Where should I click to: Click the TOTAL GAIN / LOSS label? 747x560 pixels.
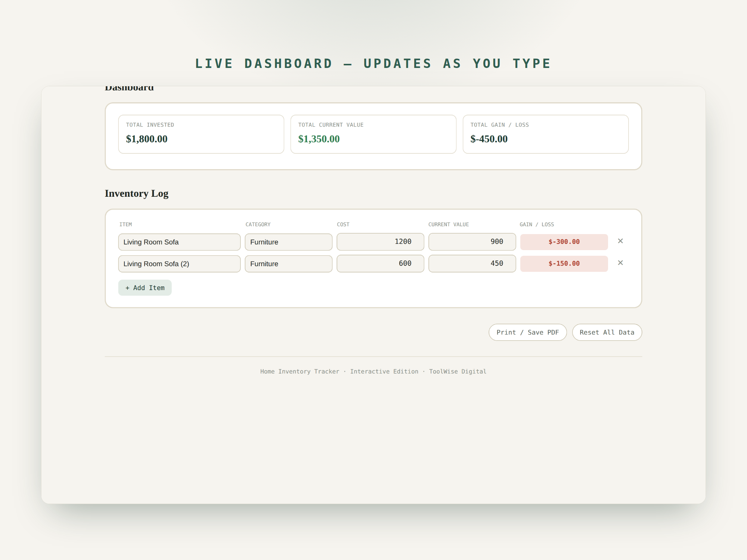tap(500, 125)
